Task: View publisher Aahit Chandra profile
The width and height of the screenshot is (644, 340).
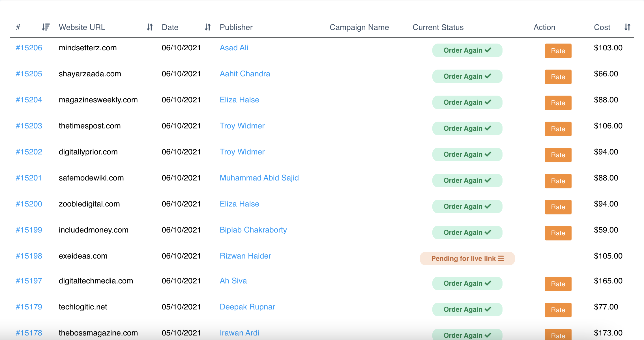Action: [245, 74]
